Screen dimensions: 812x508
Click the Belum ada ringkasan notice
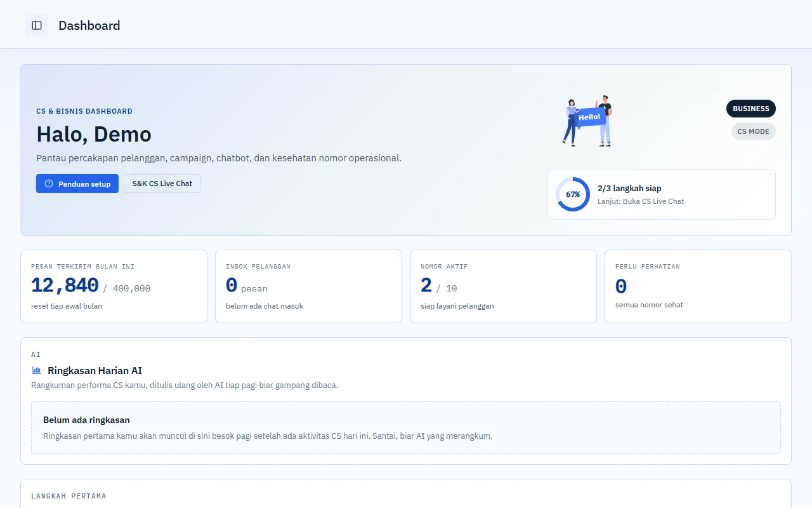(x=406, y=427)
